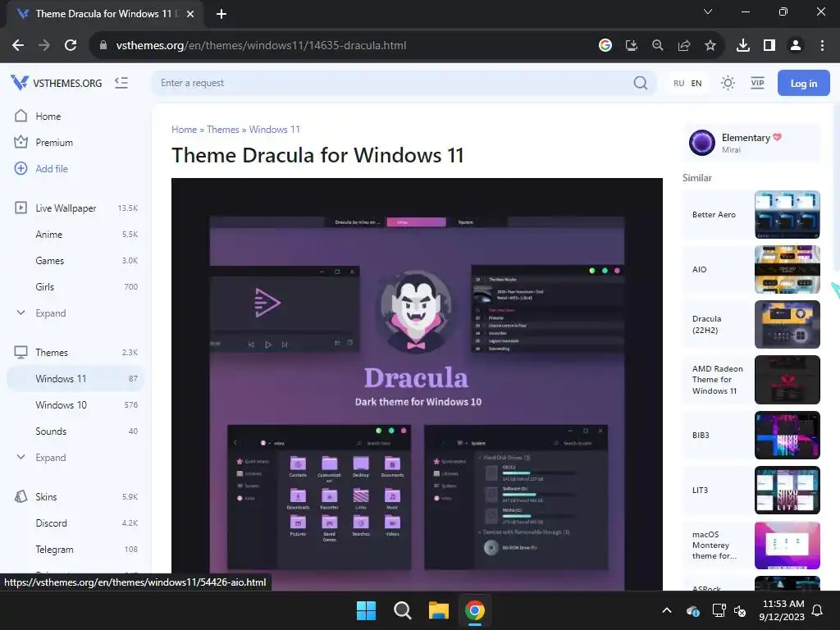Image resolution: width=840 pixels, height=630 pixels.
Task: Click the search magnifier icon in request bar
Action: click(640, 83)
